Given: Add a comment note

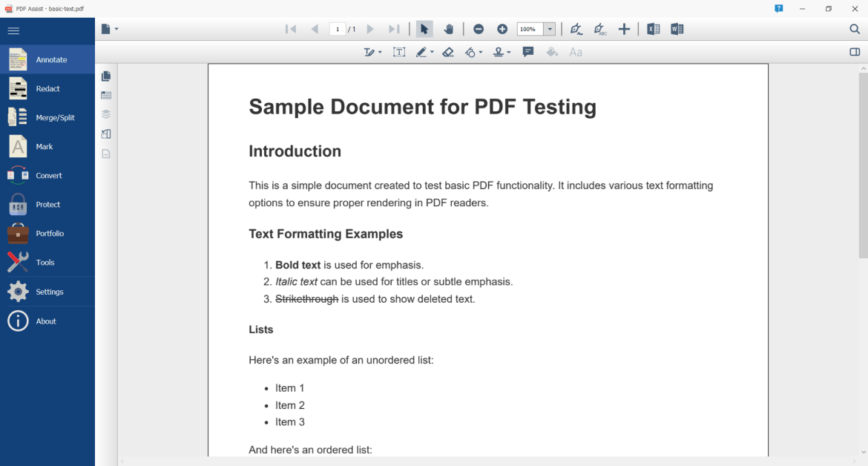Looking at the screenshot, I should [x=528, y=52].
